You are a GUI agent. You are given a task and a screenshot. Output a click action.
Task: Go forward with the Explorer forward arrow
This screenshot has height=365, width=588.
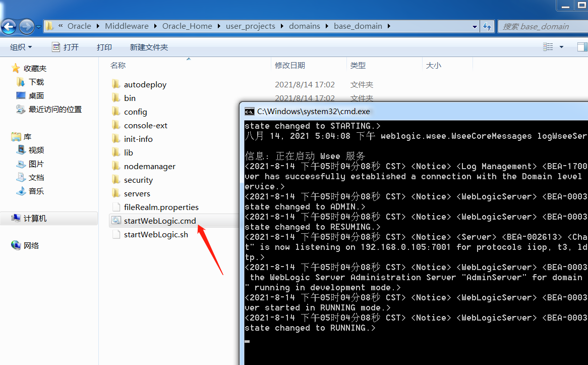pos(26,27)
